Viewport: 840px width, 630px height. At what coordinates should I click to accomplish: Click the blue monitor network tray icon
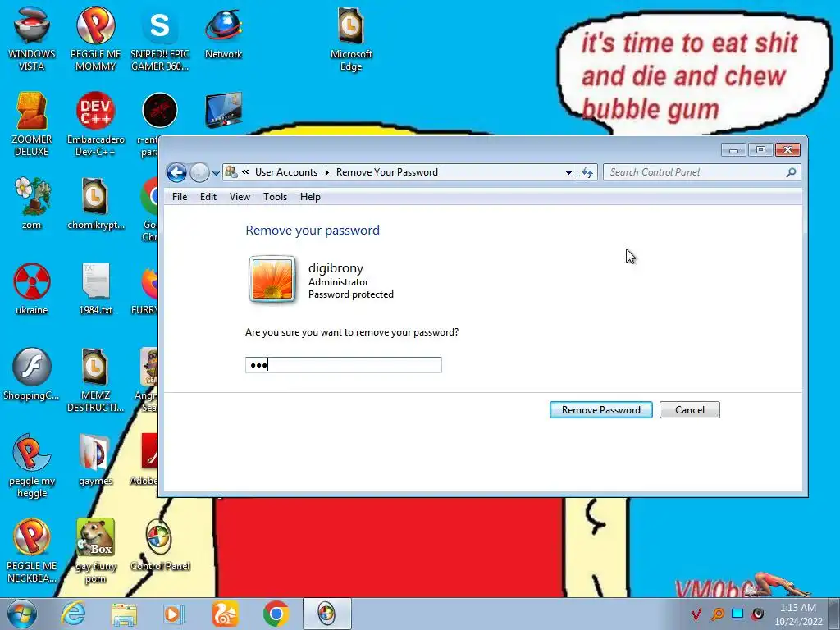(737, 614)
